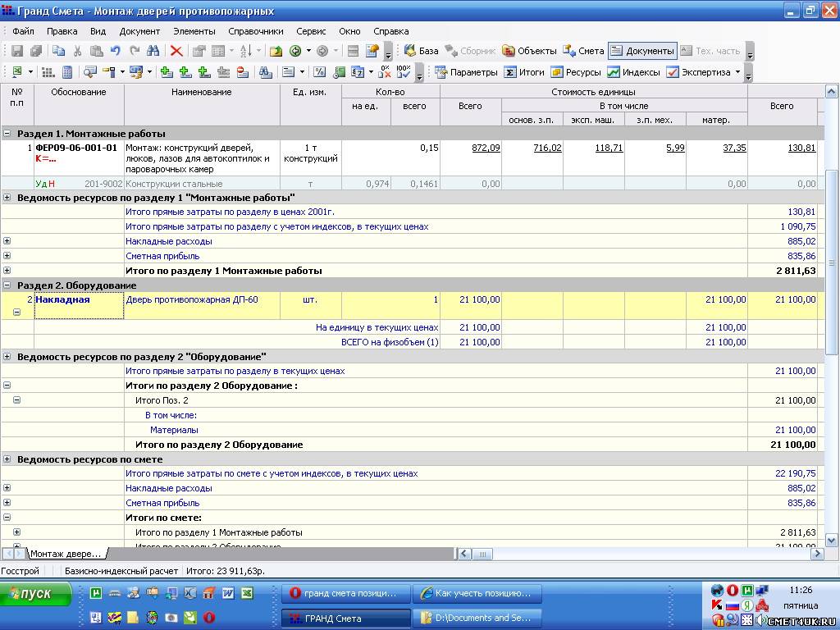Open the Справочники menu

coord(255,31)
